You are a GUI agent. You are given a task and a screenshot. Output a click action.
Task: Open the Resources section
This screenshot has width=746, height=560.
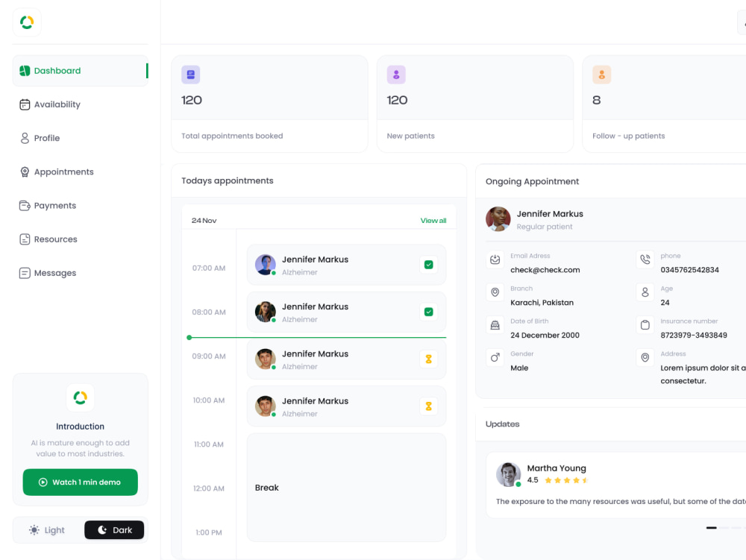click(25, 239)
